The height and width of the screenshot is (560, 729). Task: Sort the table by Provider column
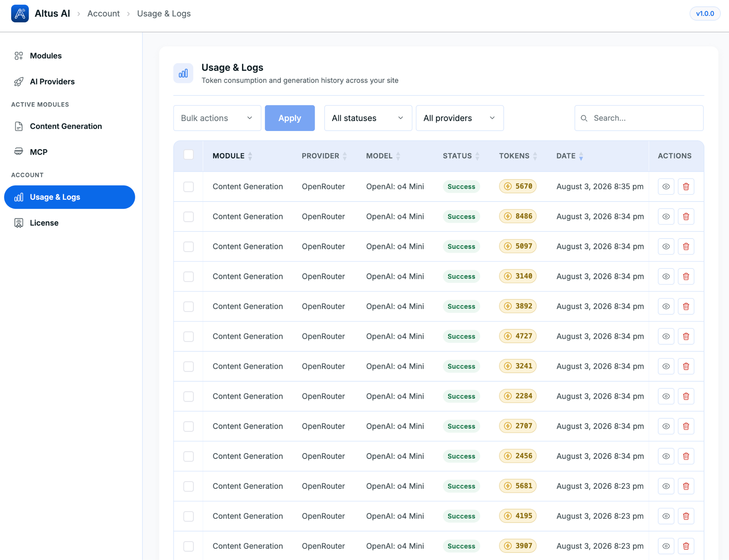324,156
